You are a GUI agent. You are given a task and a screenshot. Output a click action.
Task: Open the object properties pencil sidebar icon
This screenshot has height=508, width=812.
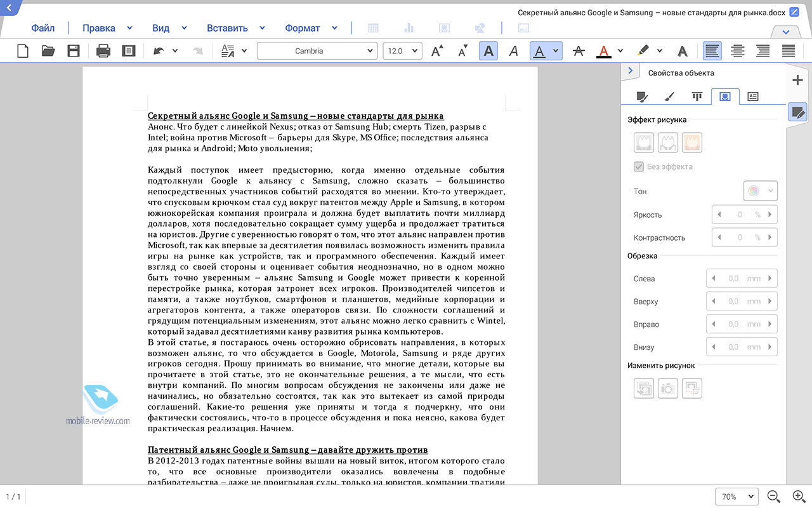797,113
